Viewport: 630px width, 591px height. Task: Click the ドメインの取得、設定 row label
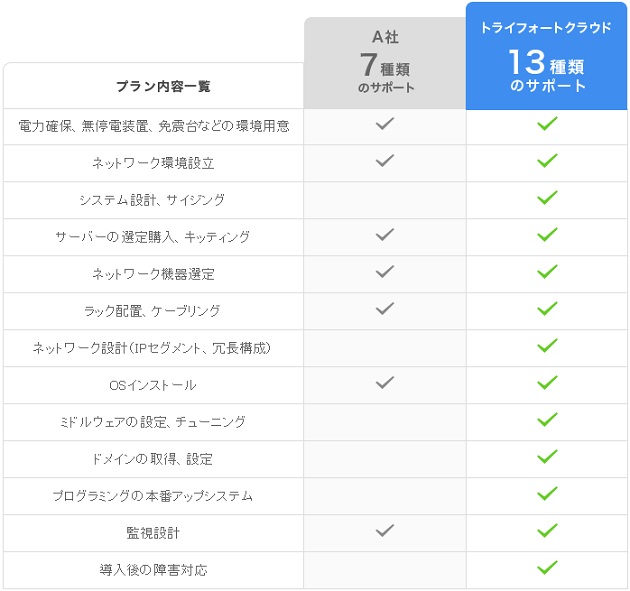(153, 459)
